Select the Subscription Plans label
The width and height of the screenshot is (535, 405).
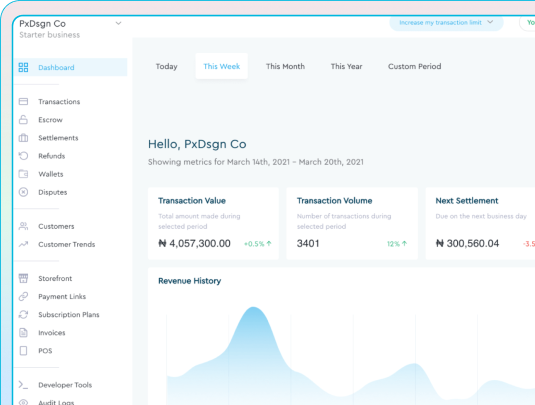[x=69, y=315]
